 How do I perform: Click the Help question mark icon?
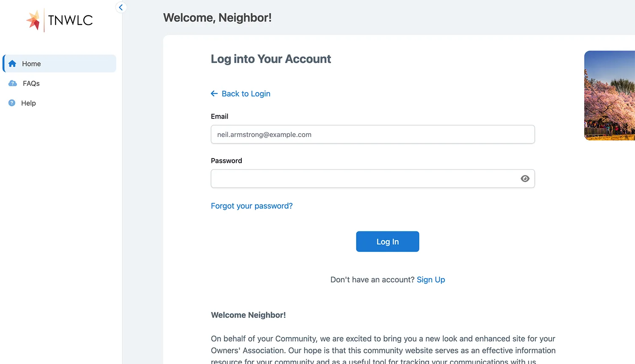(x=12, y=103)
